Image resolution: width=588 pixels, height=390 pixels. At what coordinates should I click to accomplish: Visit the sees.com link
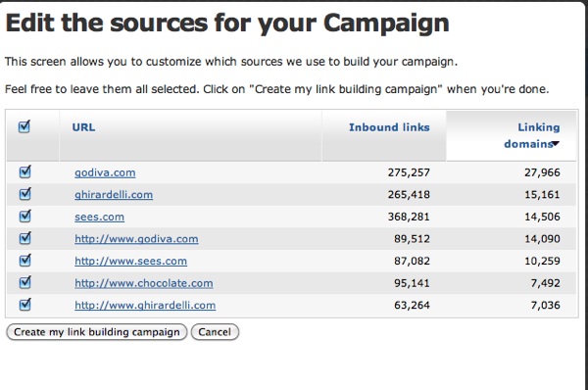coord(99,218)
